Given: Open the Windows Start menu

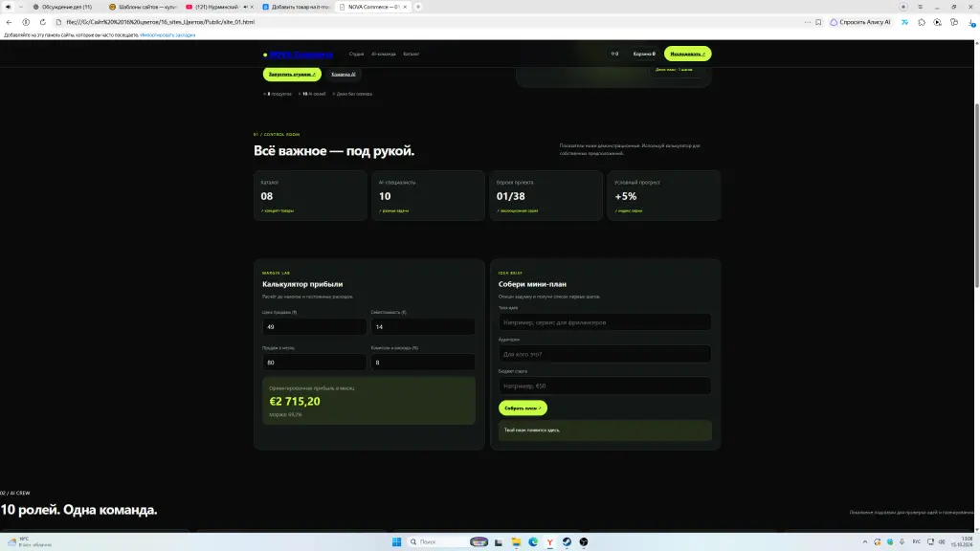Looking at the screenshot, I should coord(396,541).
